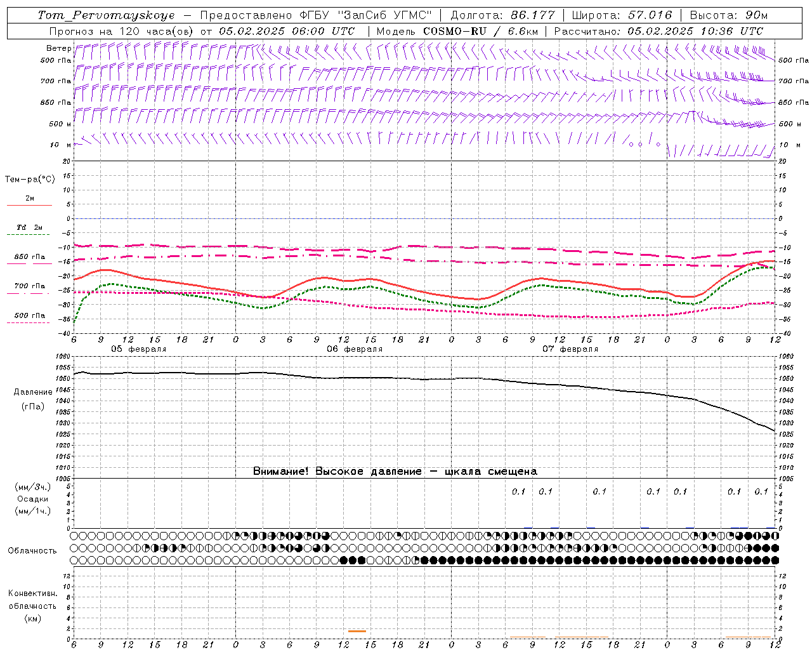The width and height of the screenshot is (812, 650).
Task: Click the 10 м wind level label on left
Action: point(60,145)
